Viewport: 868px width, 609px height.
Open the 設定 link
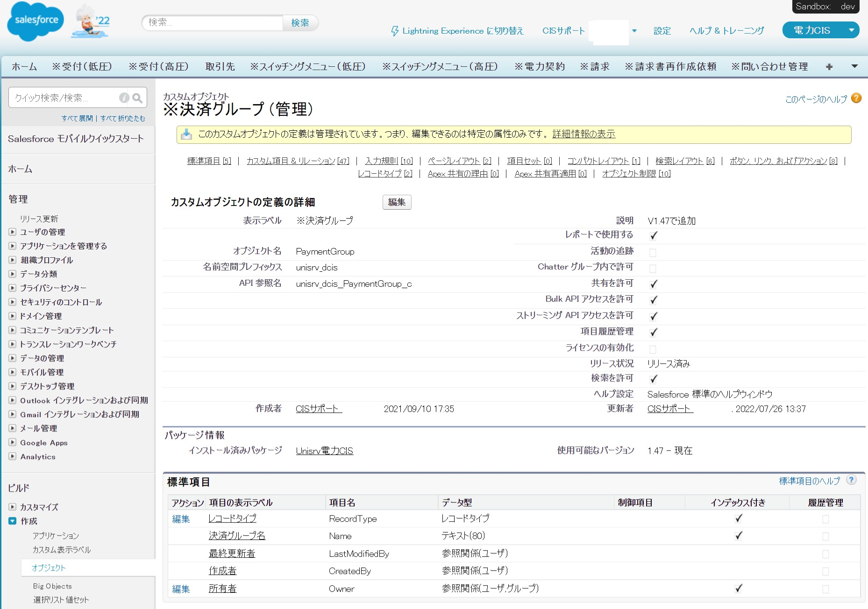(662, 31)
